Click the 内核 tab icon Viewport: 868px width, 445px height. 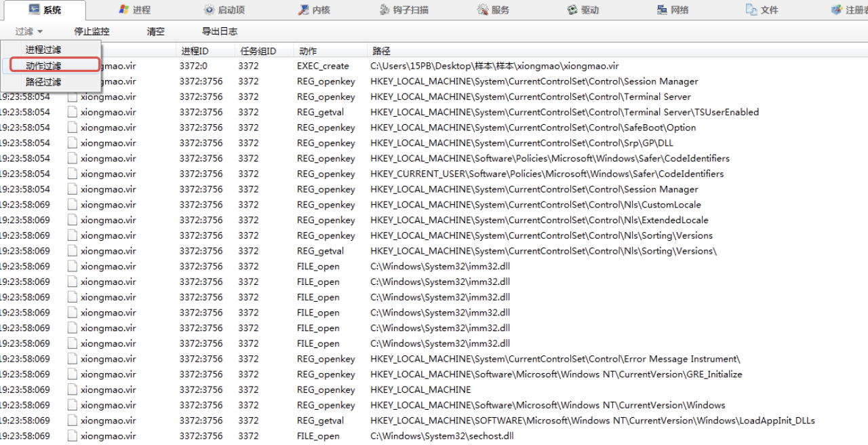[x=303, y=10]
